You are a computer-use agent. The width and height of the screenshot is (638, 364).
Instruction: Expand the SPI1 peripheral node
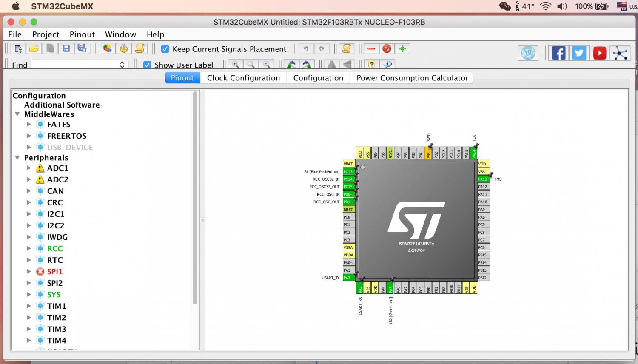pos(29,271)
